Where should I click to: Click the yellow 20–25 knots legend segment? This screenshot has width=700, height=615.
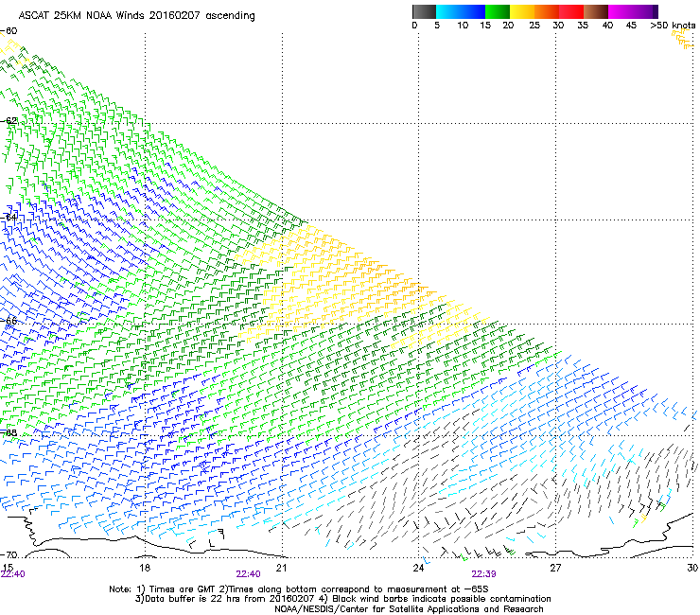[x=522, y=11]
